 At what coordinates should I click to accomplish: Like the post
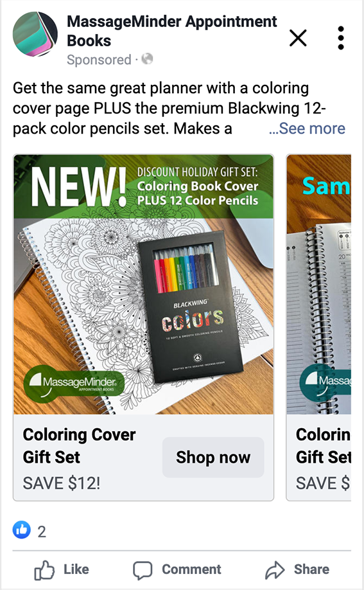[62, 569]
